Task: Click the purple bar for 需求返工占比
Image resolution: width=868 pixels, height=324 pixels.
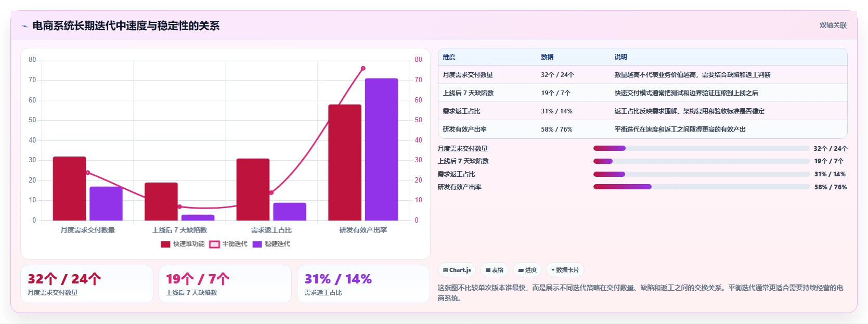Action: 290,212
